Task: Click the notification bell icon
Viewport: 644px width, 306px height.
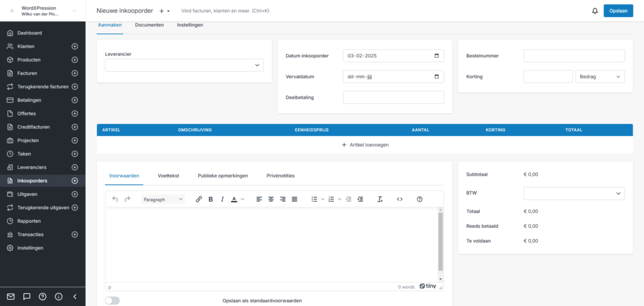Action: 595,11
